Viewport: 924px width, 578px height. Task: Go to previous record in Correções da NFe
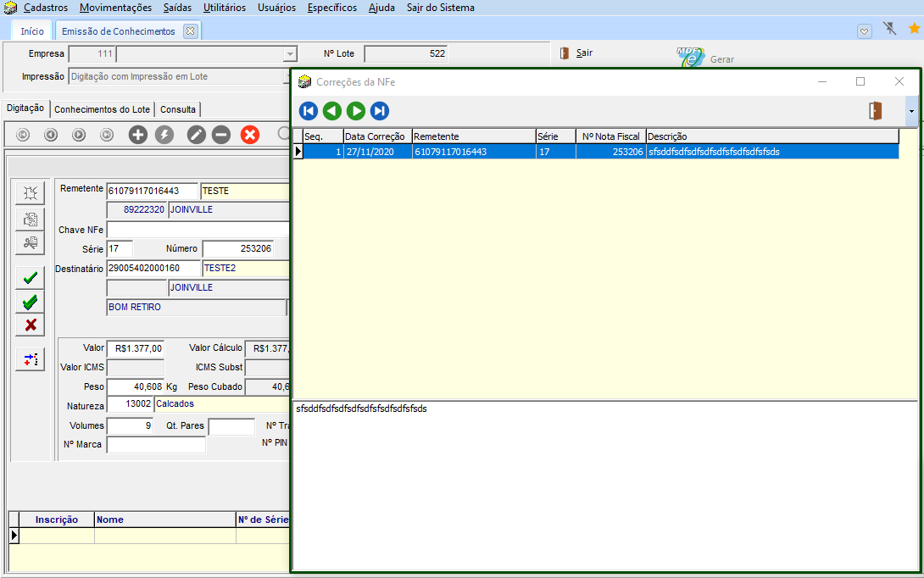click(332, 111)
